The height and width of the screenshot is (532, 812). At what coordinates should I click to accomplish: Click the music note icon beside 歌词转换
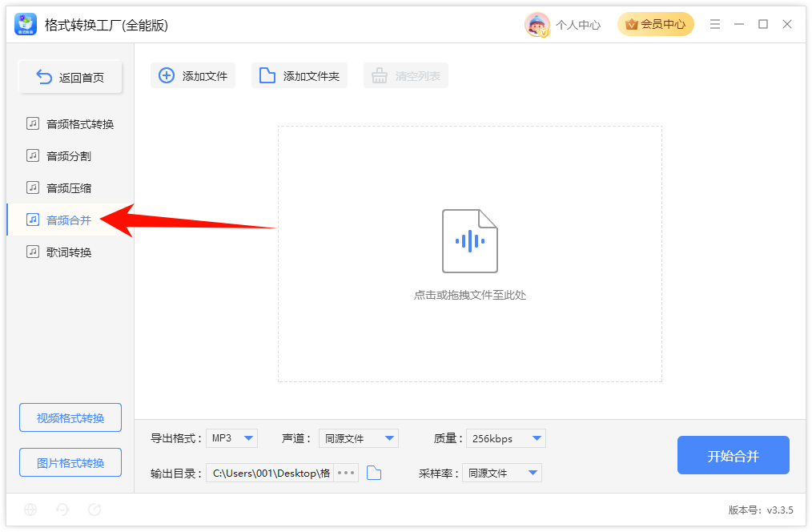[33, 252]
